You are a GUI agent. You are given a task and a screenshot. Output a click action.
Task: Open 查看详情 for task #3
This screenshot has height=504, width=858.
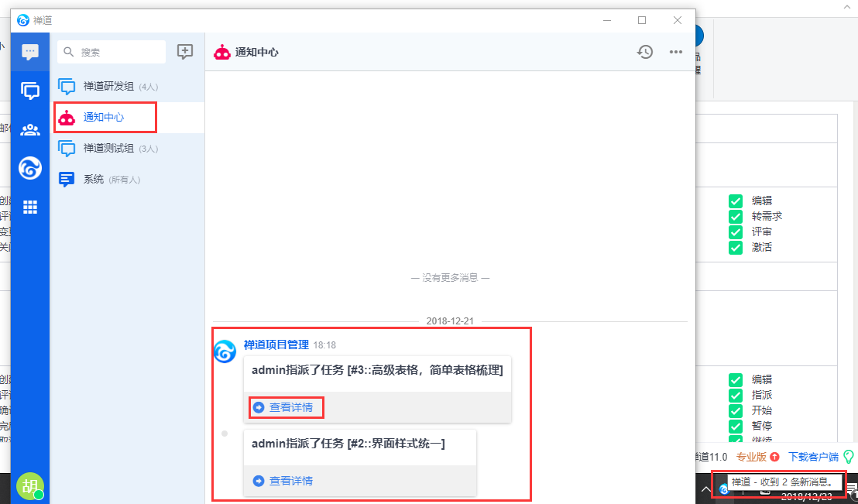291,408
